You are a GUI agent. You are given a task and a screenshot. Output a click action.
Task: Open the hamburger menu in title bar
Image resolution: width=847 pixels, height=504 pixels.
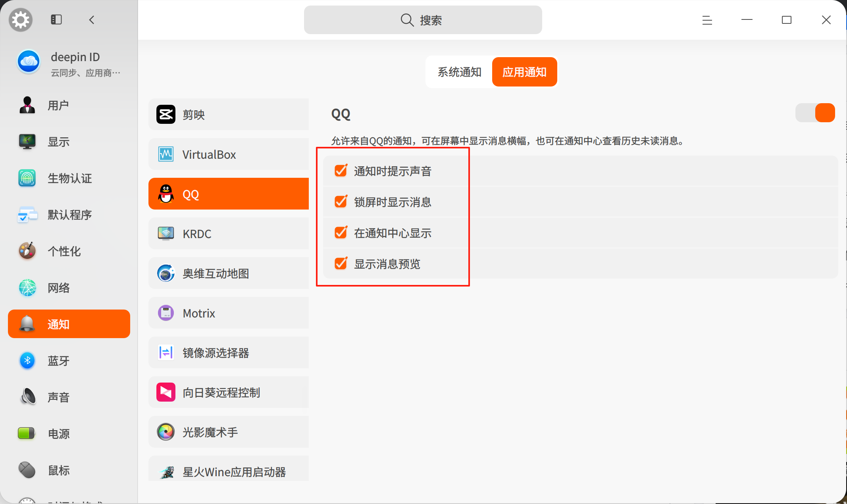(x=707, y=20)
